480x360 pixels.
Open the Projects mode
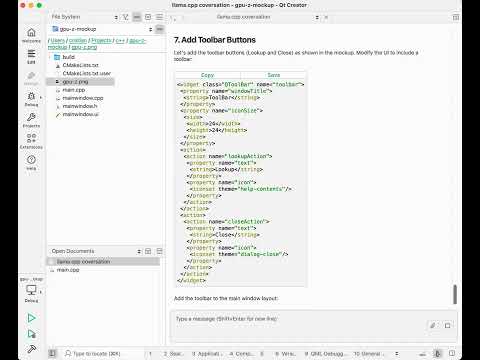[31, 121]
